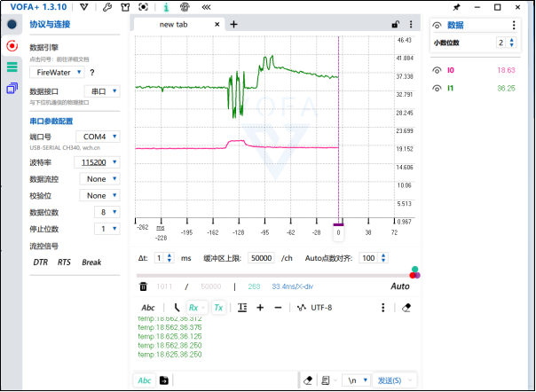Open the FireWater data engine dropdown
The image size is (536, 392).
pos(58,72)
